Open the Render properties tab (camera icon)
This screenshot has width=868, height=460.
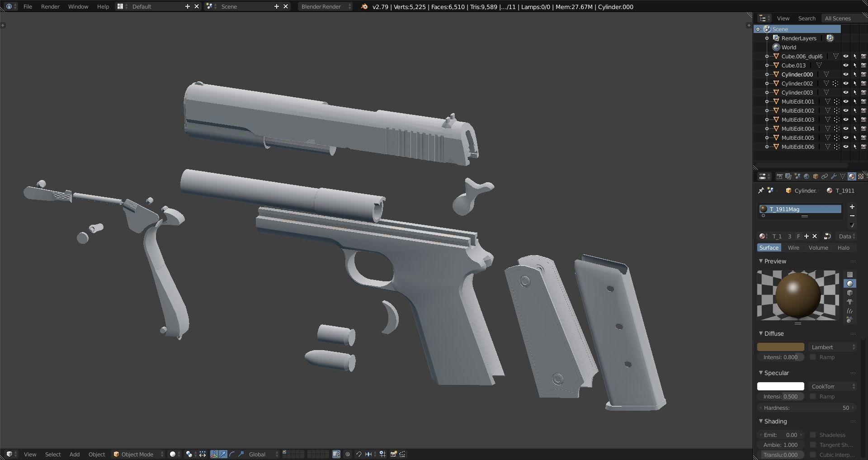(780, 176)
